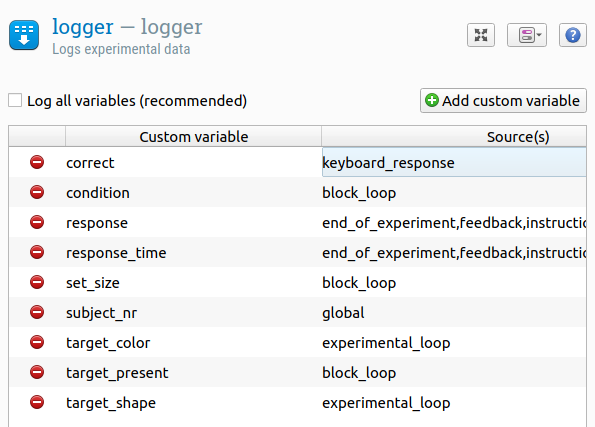595x427 pixels.
Task: Click the blue logger item icon
Action: 24,35
